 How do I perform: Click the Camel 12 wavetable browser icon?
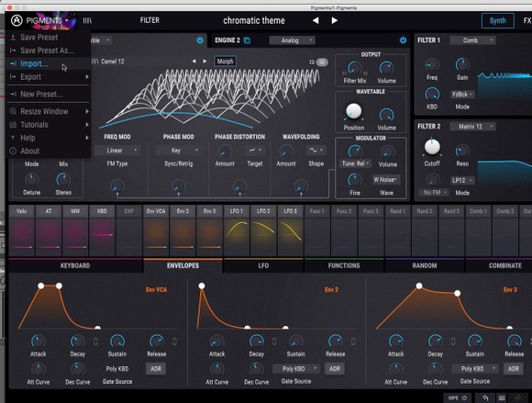coord(95,62)
